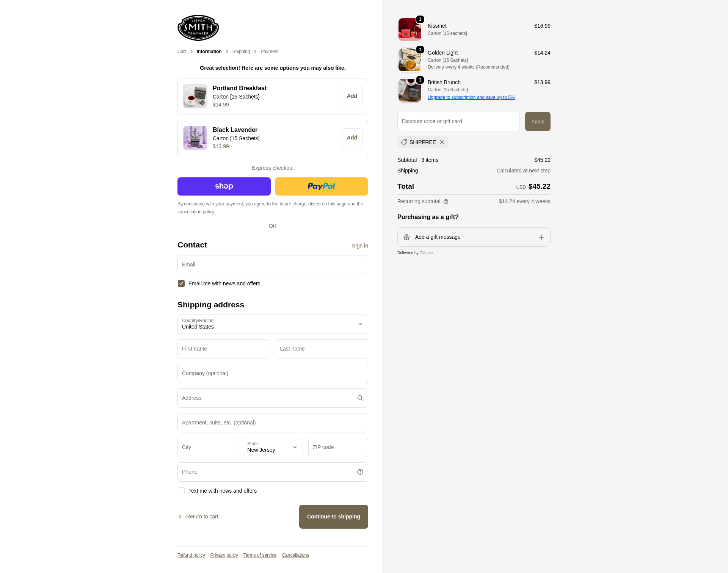The height and width of the screenshot is (573, 728).
Task: Select the Shipping breadcrumb step
Action: point(241,52)
